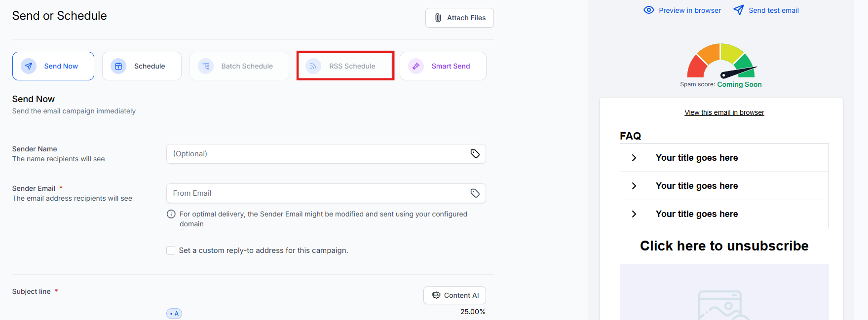The height and width of the screenshot is (320, 868).
Task: Click the tag icon in Sender Email field
Action: point(475,193)
